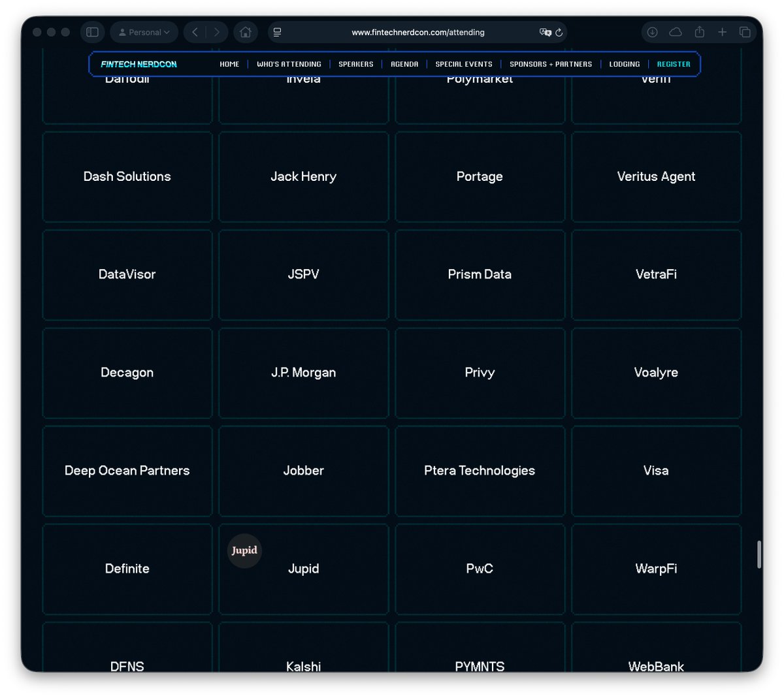Select the PYMNTS card
Screen dimensions: 784x698
pyautogui.click(x=480, y=648)
